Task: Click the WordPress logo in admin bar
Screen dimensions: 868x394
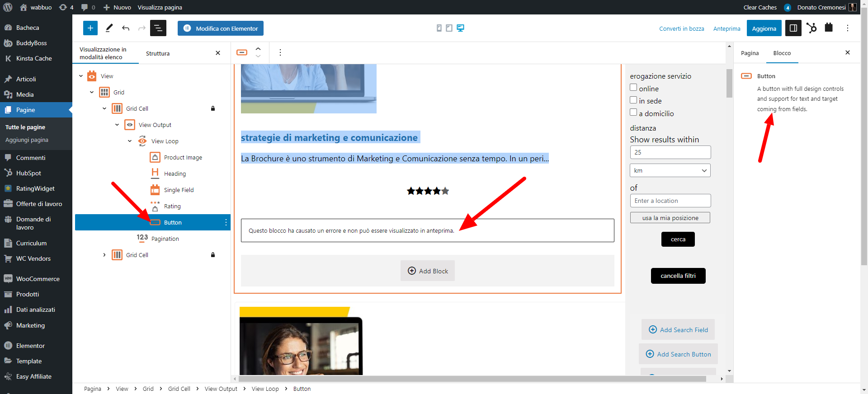Action: click(8, 7)
